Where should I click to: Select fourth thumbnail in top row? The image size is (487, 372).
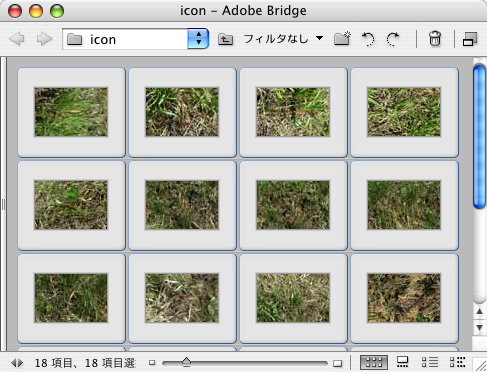[x=404, y=112]
